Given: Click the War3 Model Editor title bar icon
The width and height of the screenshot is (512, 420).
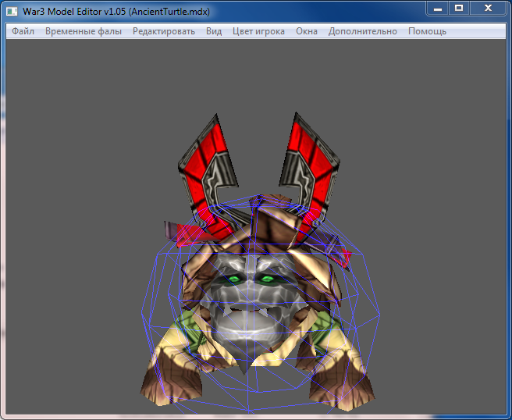Looking at the screenshot, I should click(12, 12).
